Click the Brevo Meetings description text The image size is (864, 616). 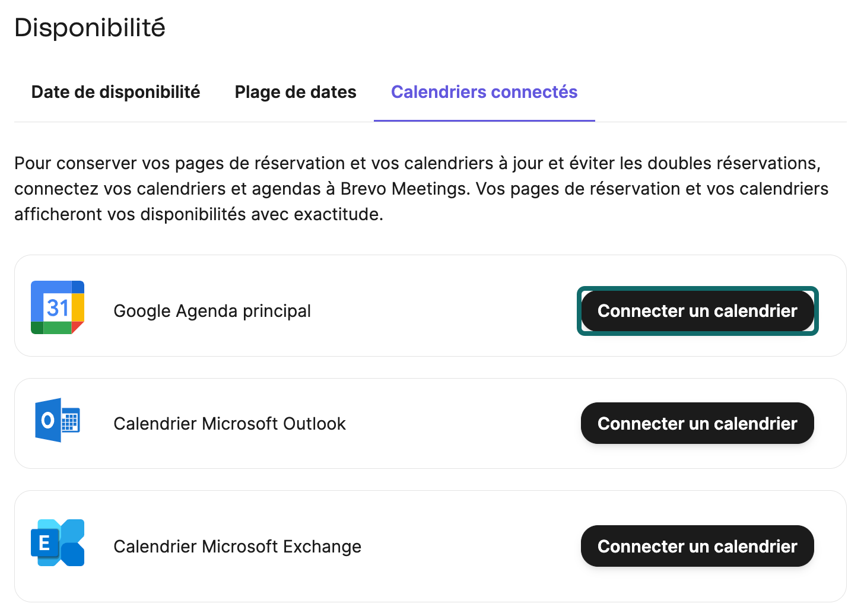(421, 189)
